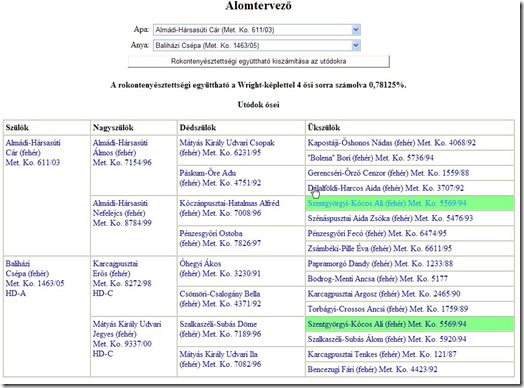Open Karcagpusztai Argosz link
The width and height of the screenshot is (524, 388).
(x=384, y=294)
